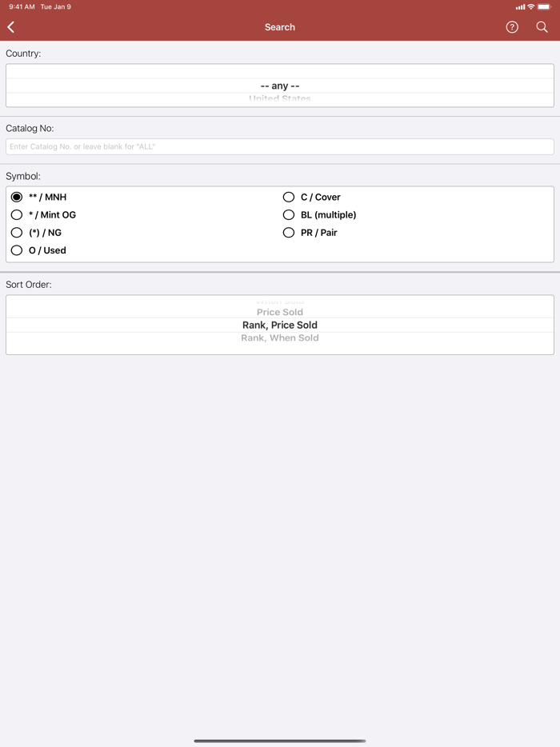Image resolution: width=560 pixels, height=747 pixels.
Task: Select 'Rank, Price Sold' sort option
Action: tap(280, 325)
